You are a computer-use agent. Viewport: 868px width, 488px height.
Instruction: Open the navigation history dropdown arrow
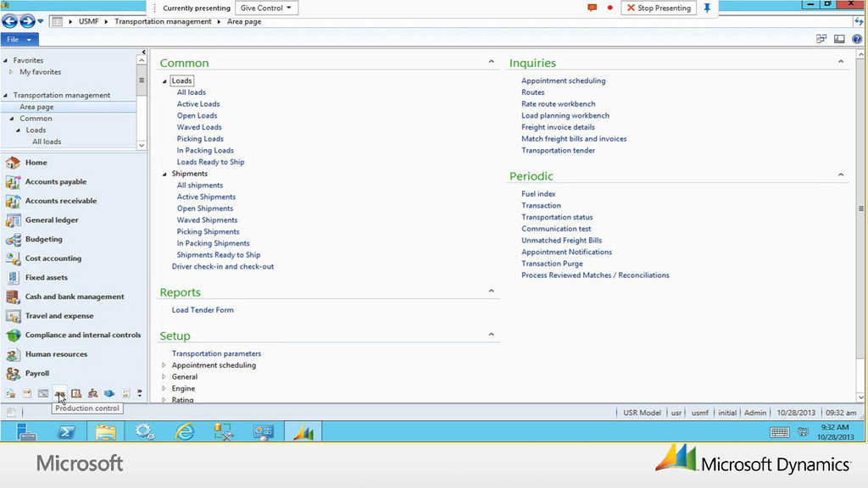click(41, 21)
